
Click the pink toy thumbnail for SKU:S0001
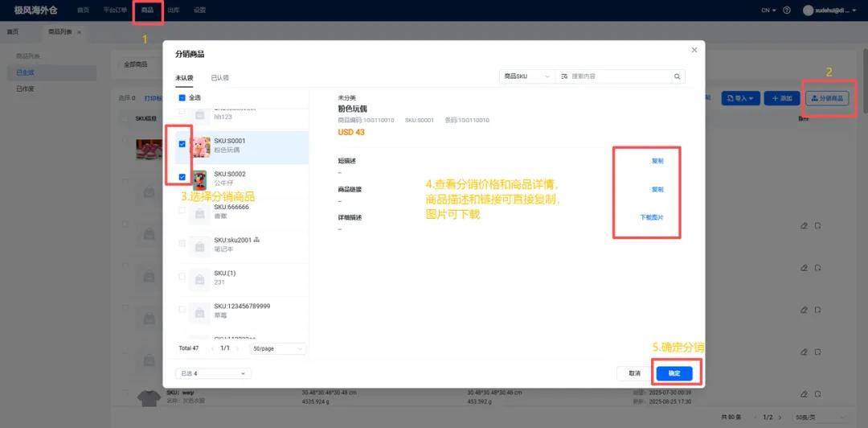(199, 146)
